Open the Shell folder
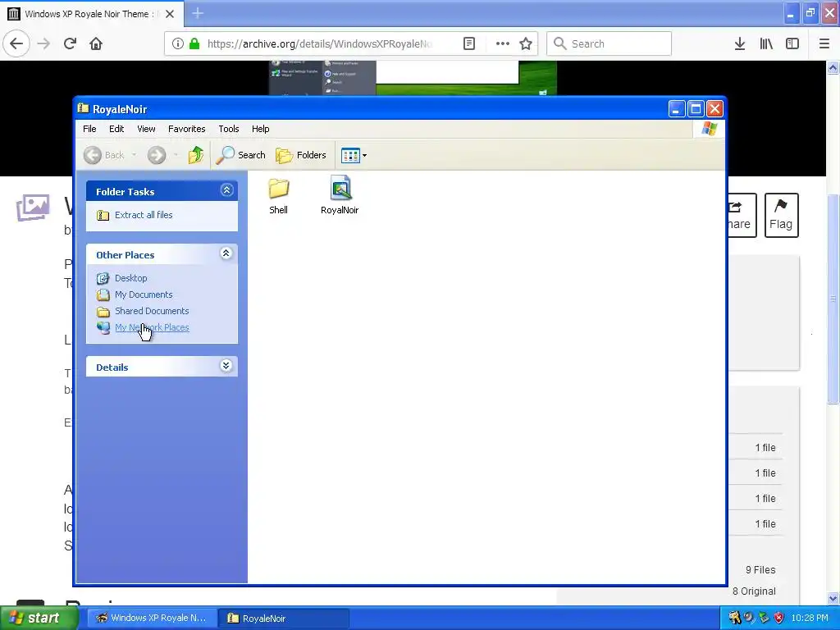The image size is (840, 630). pos(279,196)
